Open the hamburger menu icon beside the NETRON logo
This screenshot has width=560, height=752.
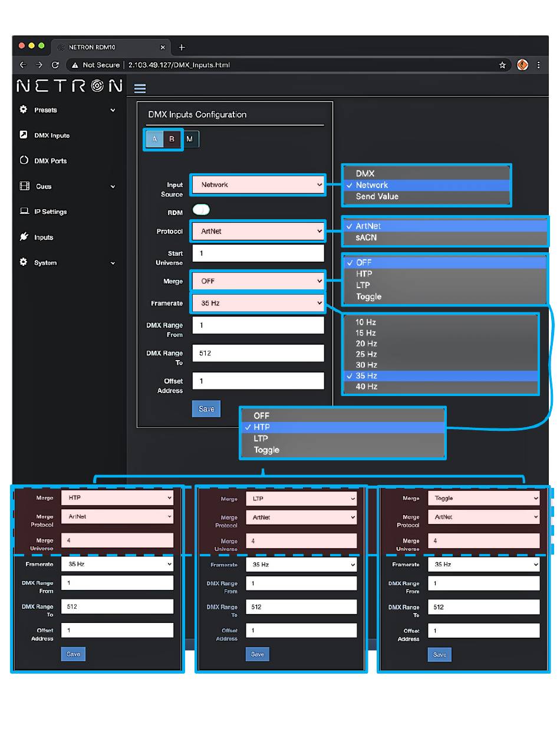(x=140, y=88)
